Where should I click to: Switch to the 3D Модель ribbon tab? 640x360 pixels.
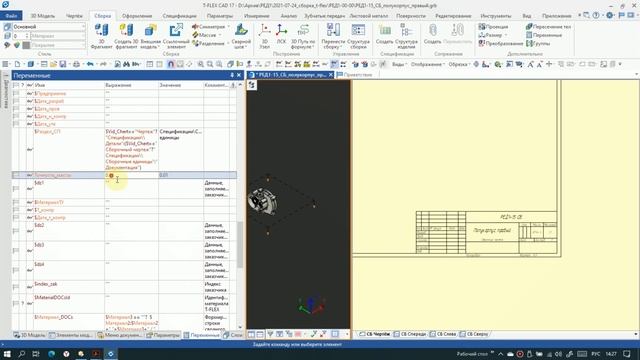click(x=42, y=16)
